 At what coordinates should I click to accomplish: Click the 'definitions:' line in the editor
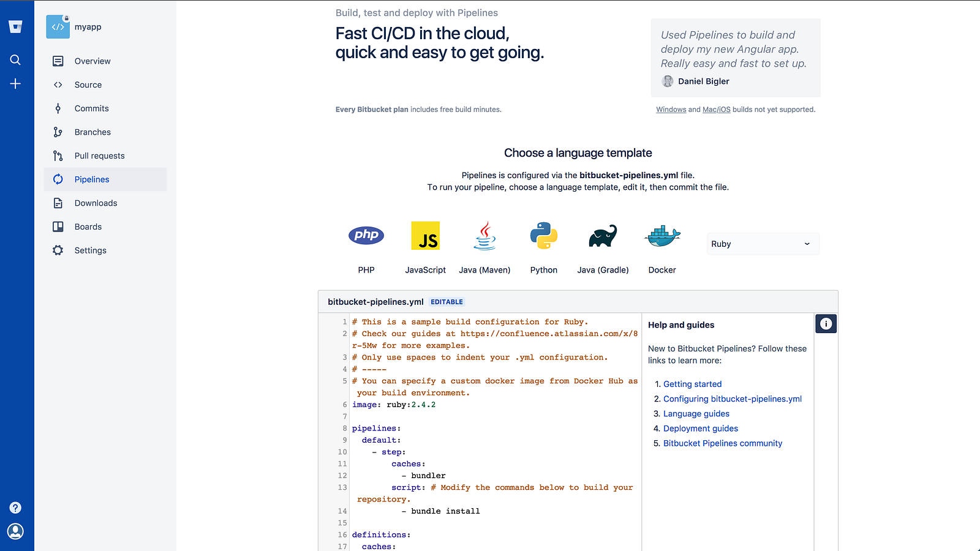pos(382,535)
